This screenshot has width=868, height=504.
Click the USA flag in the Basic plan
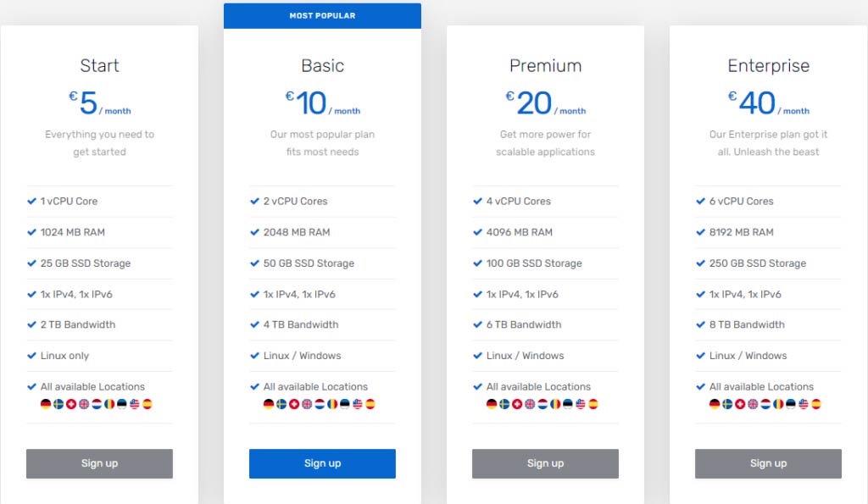click(358, 404)
